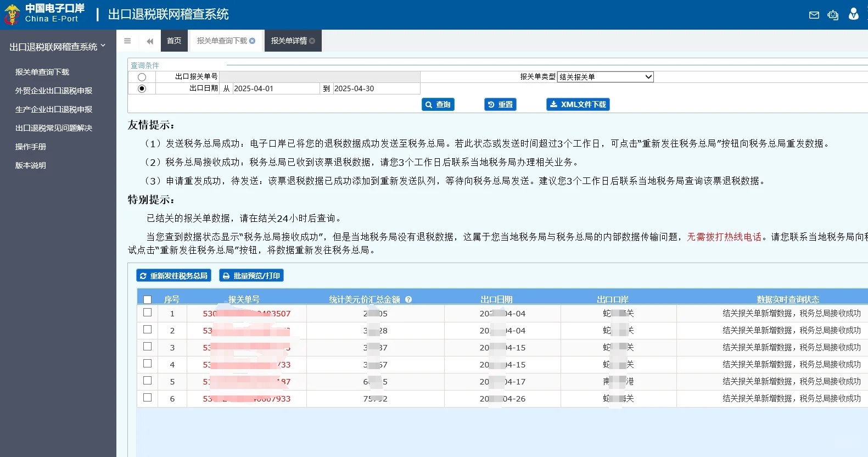
Task: Close the 报关单详情 tab
Action: 312,41
